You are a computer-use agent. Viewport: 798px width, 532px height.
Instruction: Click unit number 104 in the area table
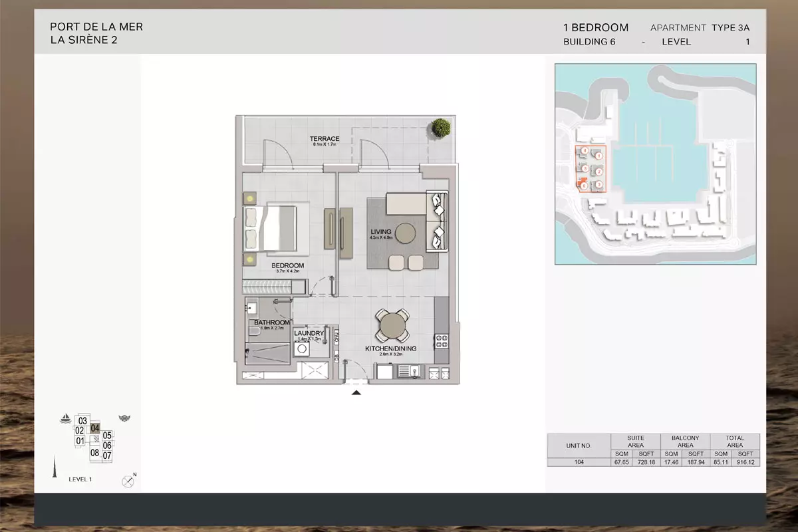point(578,462)
